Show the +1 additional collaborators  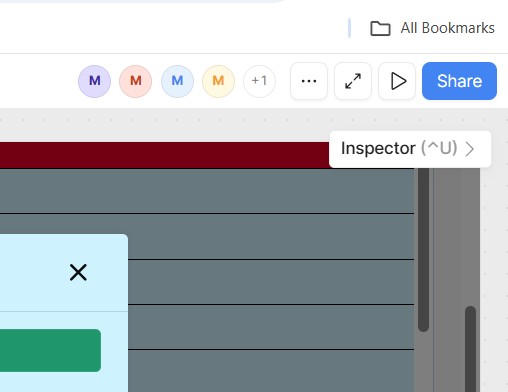point(259,81)
